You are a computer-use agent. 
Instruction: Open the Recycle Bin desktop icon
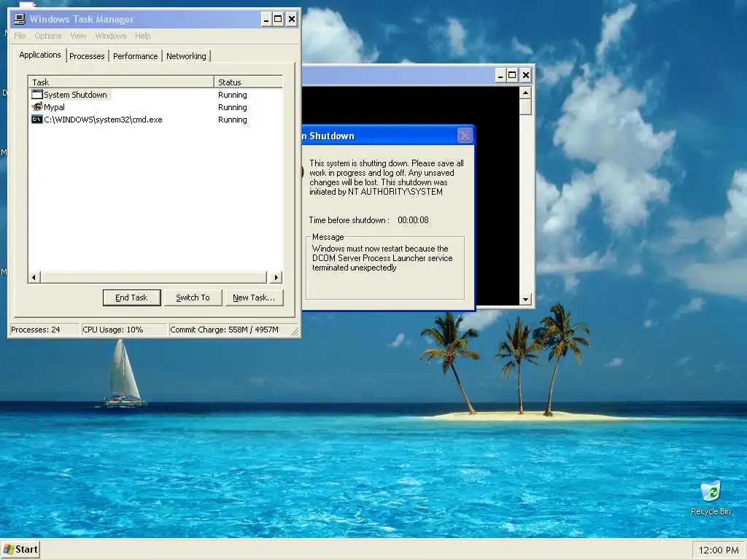pos(711,498)
